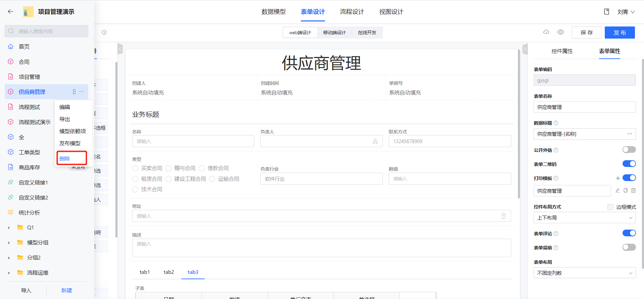Click the help icon beside 数据标题
The height and width of the screenshot is (299, 644).
tap(556, 123)
